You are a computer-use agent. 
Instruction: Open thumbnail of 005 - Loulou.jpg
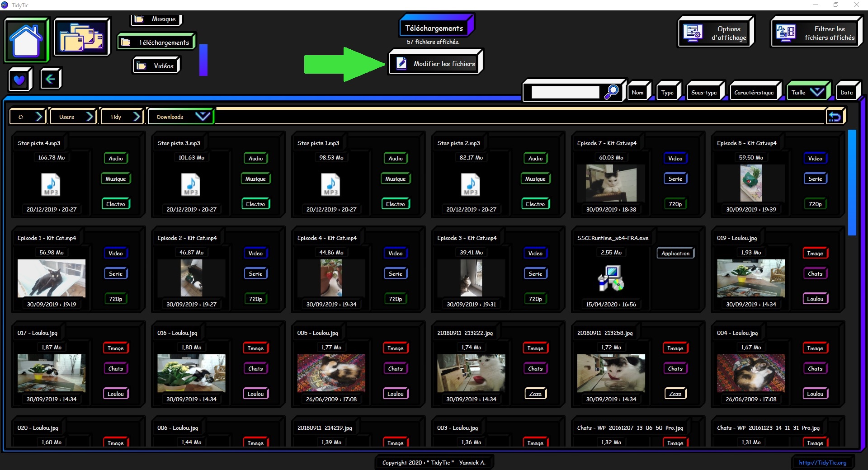[331, 373]
